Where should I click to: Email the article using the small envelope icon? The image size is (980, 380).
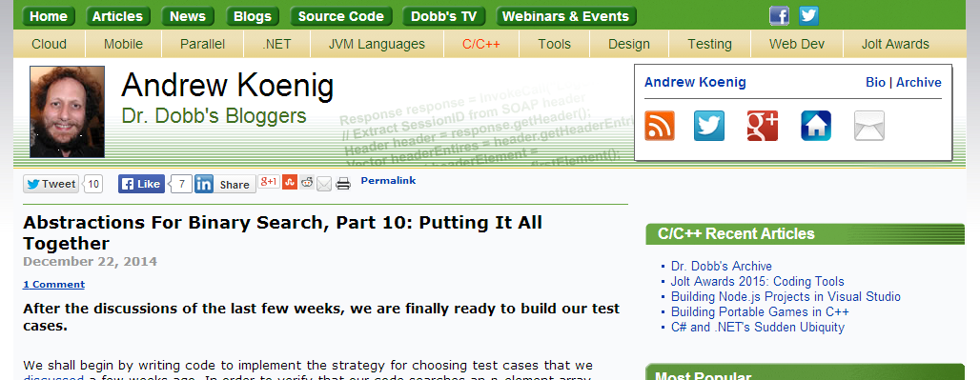click(324, 184)
